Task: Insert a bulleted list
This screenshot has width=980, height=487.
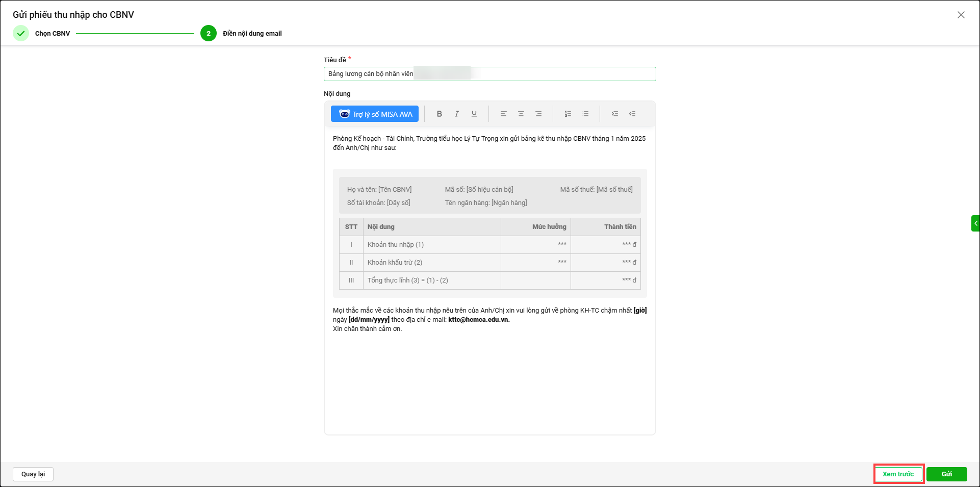Action: tap(585, 114)
